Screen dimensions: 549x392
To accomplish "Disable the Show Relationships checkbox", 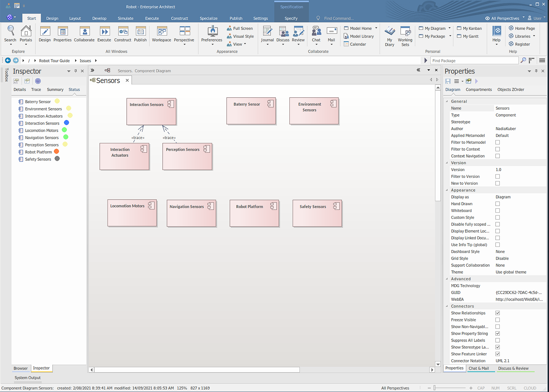I will [497, 313].
